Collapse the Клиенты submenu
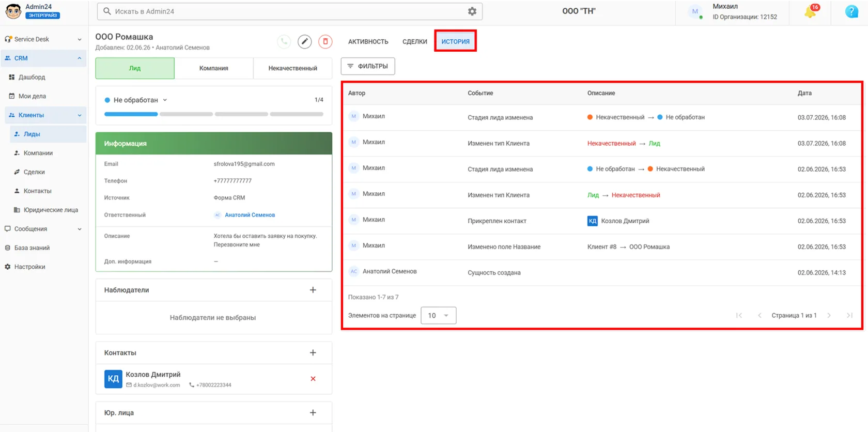 tap(80, 115)
